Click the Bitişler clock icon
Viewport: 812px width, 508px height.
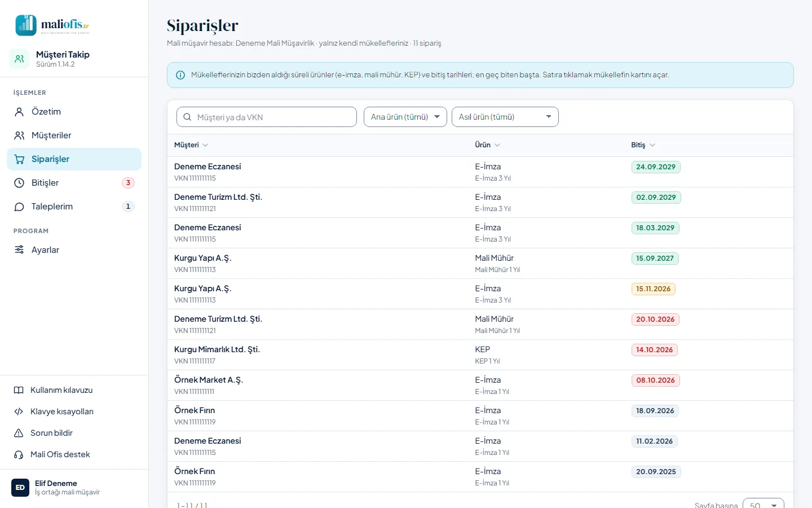point(19,183)
